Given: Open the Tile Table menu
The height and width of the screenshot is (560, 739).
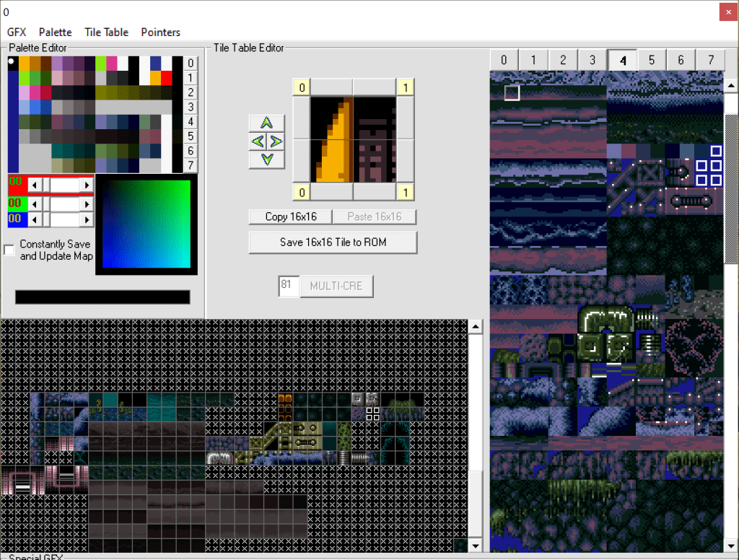Looking at the screenshot, I should [106, 32].
